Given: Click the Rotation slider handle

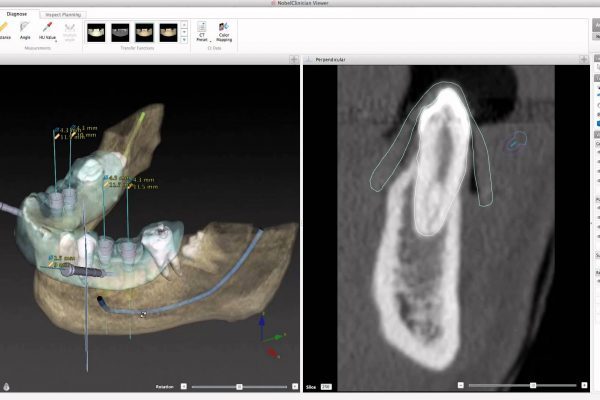Looking at the screenshot, I should (239, 385).
